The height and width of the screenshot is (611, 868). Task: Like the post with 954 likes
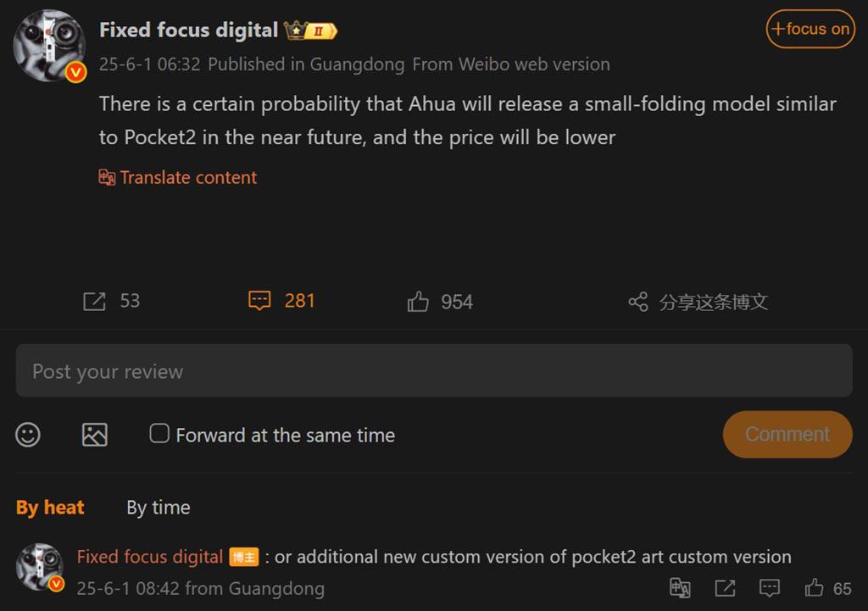[x=418, y=302]
